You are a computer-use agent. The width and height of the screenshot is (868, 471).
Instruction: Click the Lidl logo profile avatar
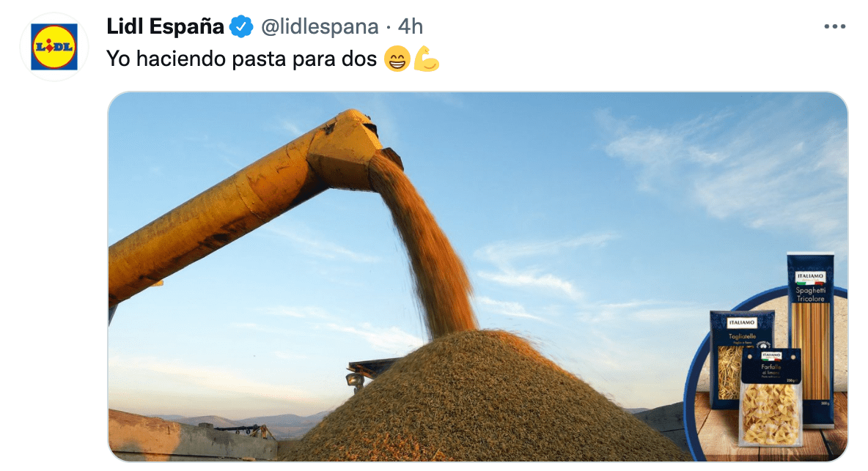click(x=54, y=47)
